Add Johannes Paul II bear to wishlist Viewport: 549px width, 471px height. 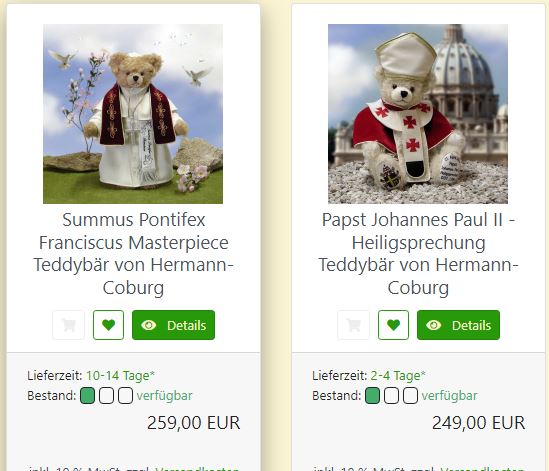click(394, 325)
